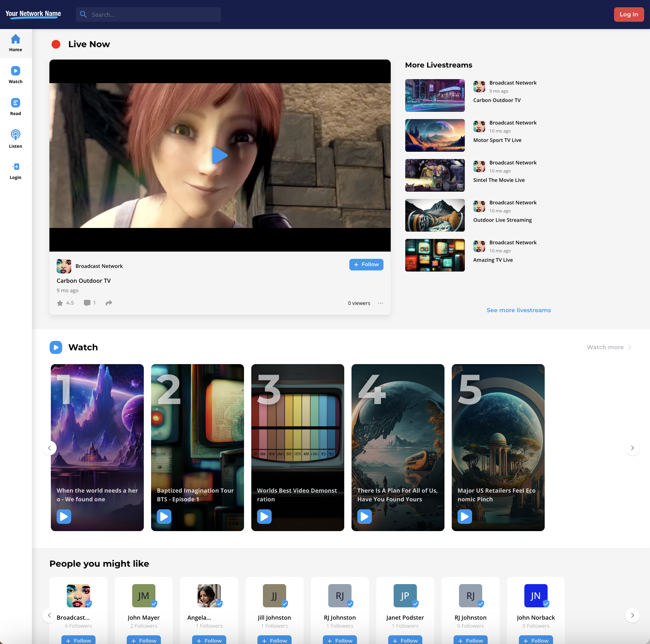Follow Broadcast Network under the live video
Viewport: 650px width, 644px height.
(x=366, y=265)
